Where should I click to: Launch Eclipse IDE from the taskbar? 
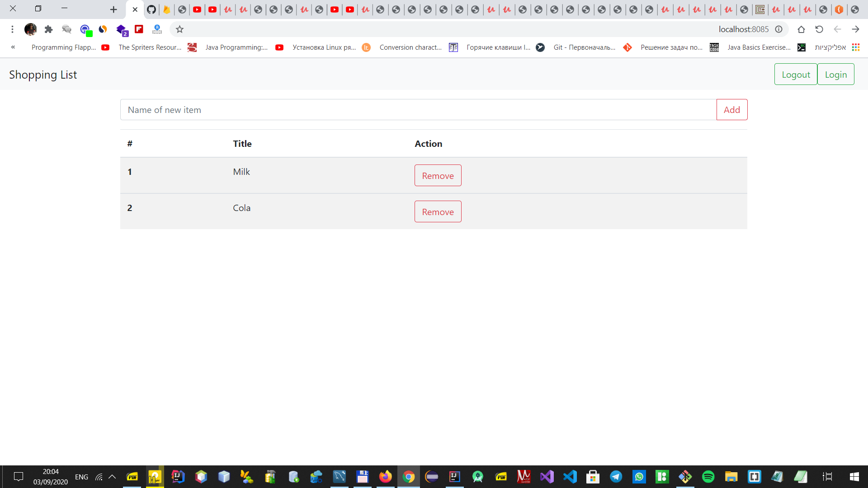[431, 477]
